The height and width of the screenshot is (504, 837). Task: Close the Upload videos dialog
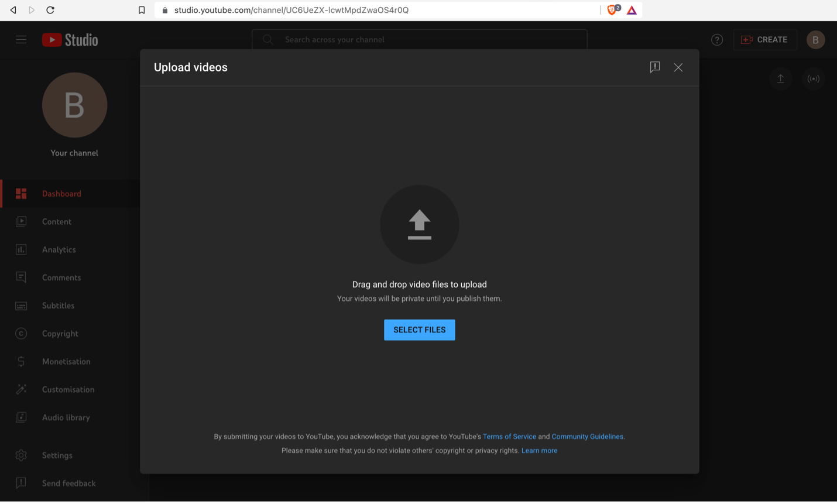[678, 67]
